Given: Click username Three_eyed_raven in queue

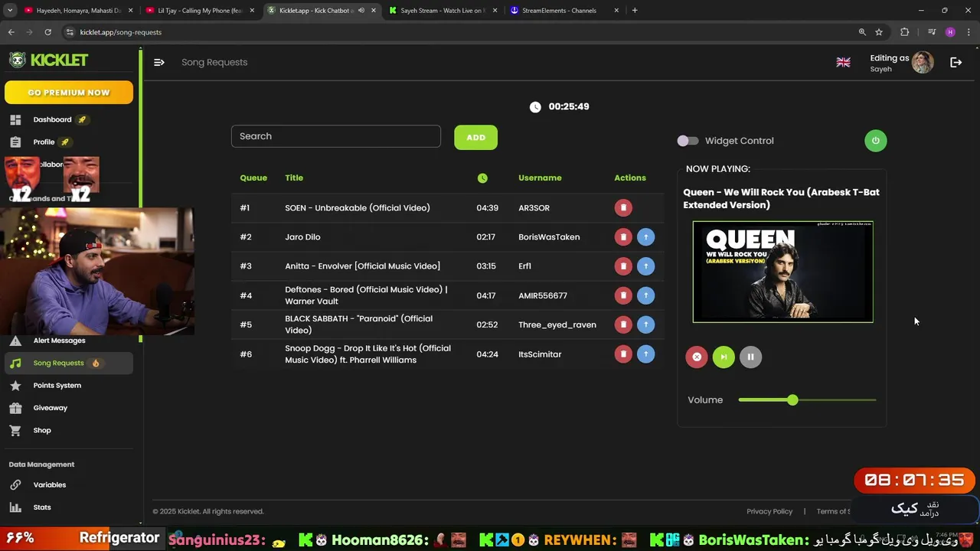Looking at the screenshot, I should 557,324.
